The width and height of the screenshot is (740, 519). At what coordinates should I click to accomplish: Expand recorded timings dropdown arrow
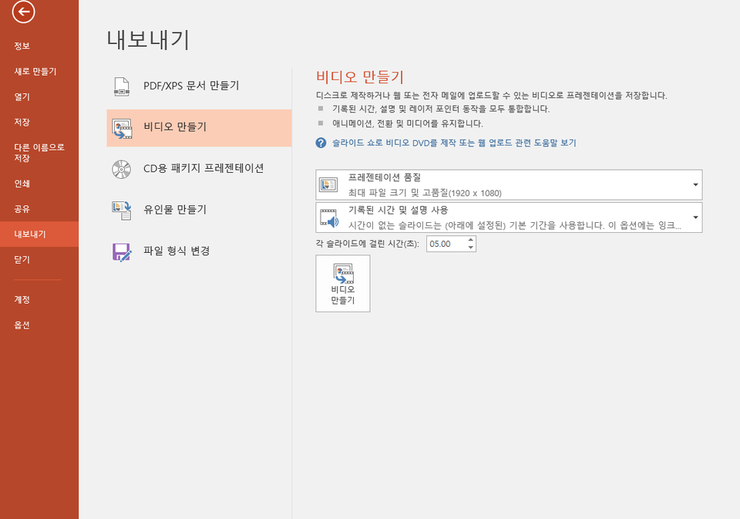click(695, 218)
